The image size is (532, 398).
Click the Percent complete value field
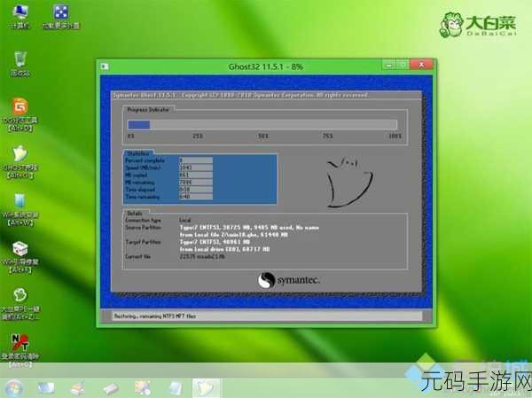tap(196, 160)
